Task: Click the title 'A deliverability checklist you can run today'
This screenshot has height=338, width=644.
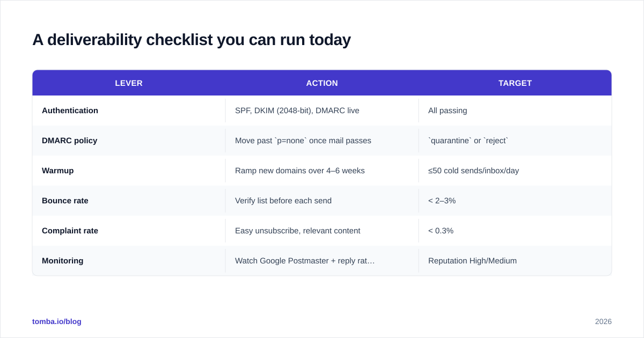Action: coord(192,40)
